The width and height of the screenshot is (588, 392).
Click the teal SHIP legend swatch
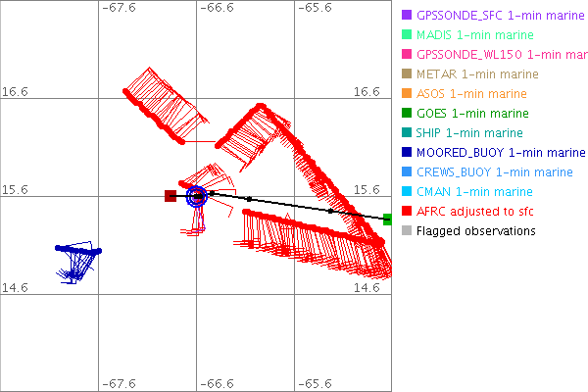coord(406,133)
